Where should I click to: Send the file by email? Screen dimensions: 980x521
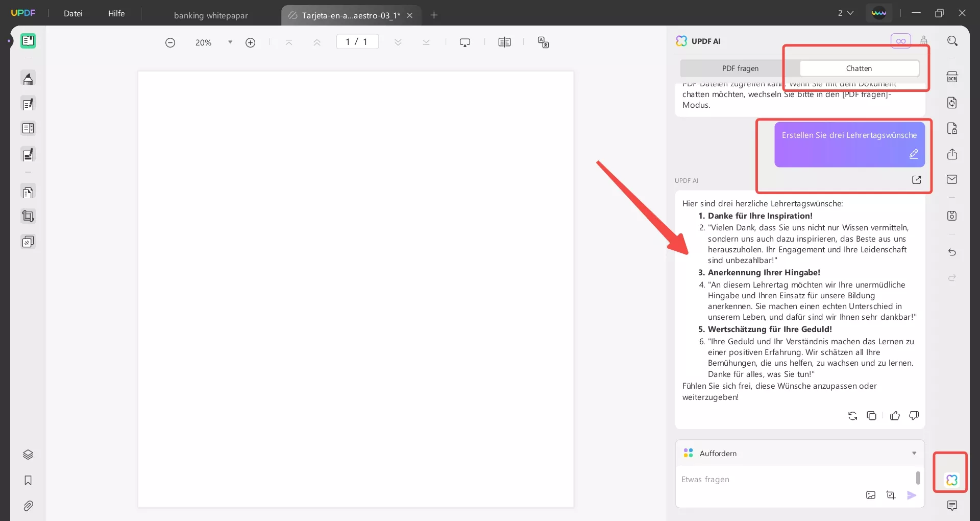pyautogui.click(x=952, y=179)
